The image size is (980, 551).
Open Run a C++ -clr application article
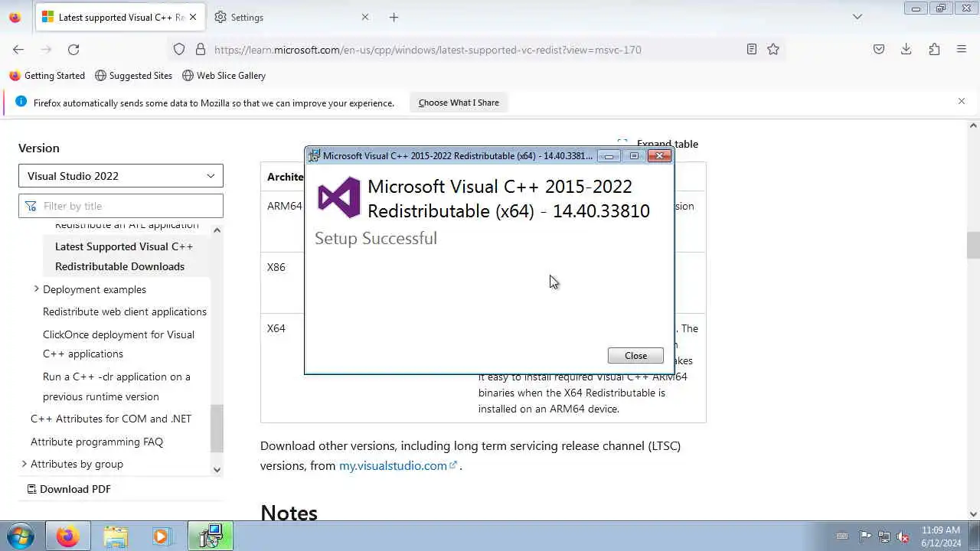pyautogui.click(x=116, y=386)
